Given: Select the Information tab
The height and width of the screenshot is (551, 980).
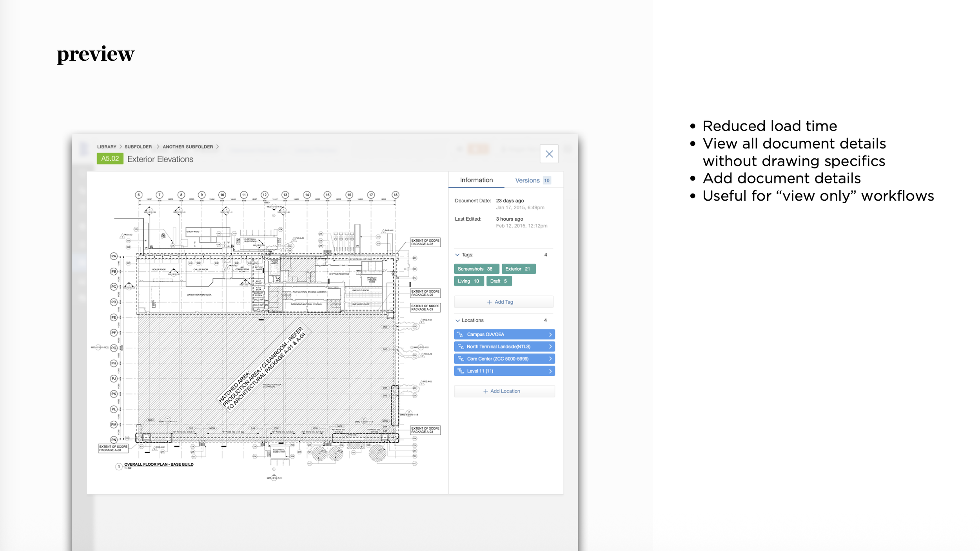Looking at the screenshot, I should point(476,180).
